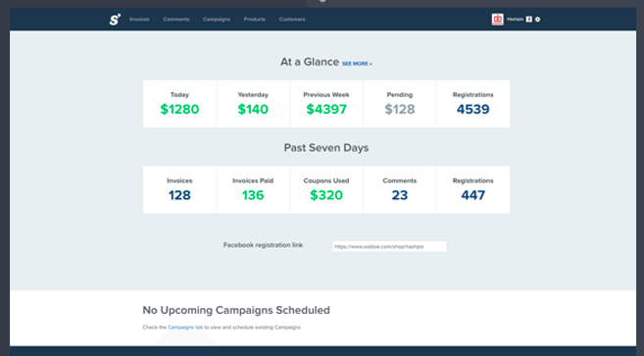Select the Comments 23 card
This screenshot has height=356, width=644.
[400, 189]
